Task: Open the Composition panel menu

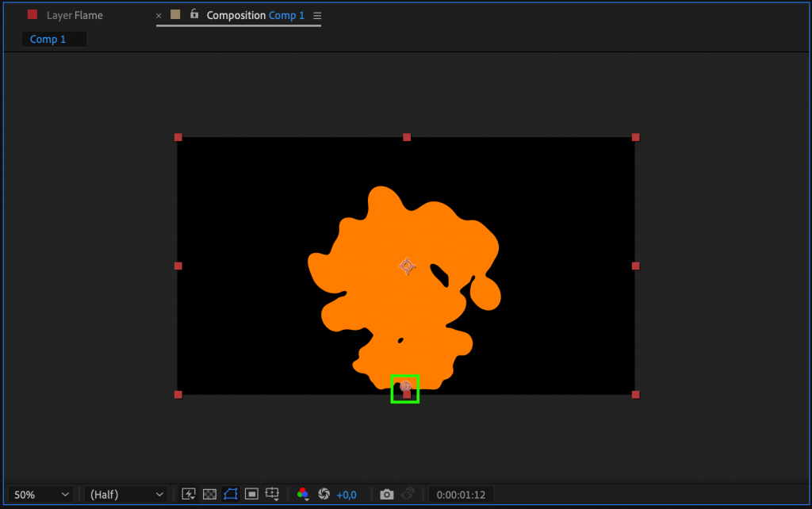Action: [x=316, y=15]
